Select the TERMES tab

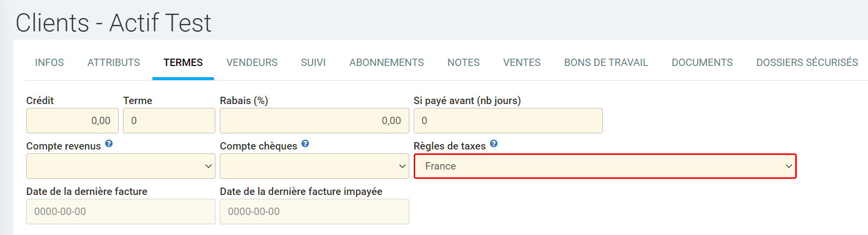[183, 63]
